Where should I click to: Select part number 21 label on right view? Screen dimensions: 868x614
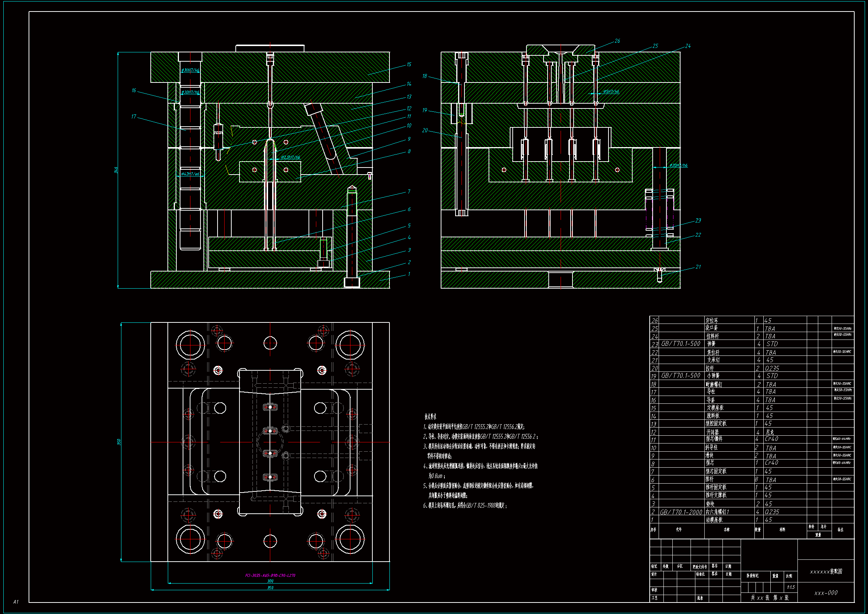pos(698,267)
